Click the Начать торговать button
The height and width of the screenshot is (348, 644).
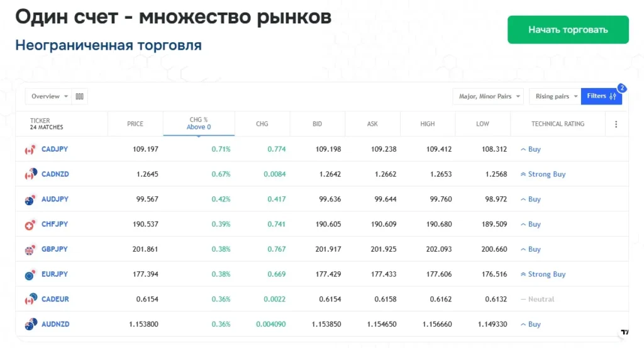point(568,30)
